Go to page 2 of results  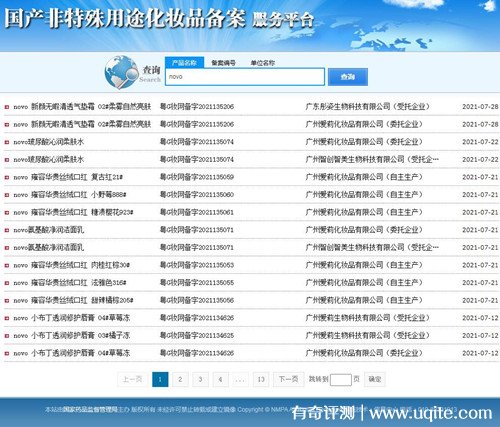(x=180, y=379)
